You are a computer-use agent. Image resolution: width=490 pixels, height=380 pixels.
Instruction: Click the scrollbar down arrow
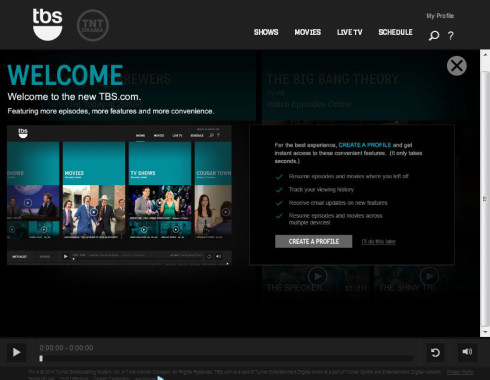pos(485,332)
